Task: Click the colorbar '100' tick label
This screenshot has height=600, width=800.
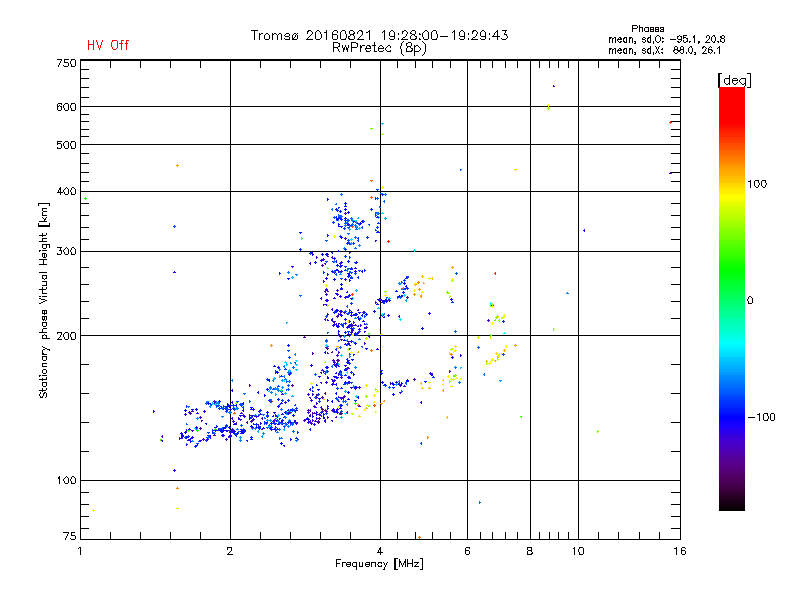Action: 757,184
